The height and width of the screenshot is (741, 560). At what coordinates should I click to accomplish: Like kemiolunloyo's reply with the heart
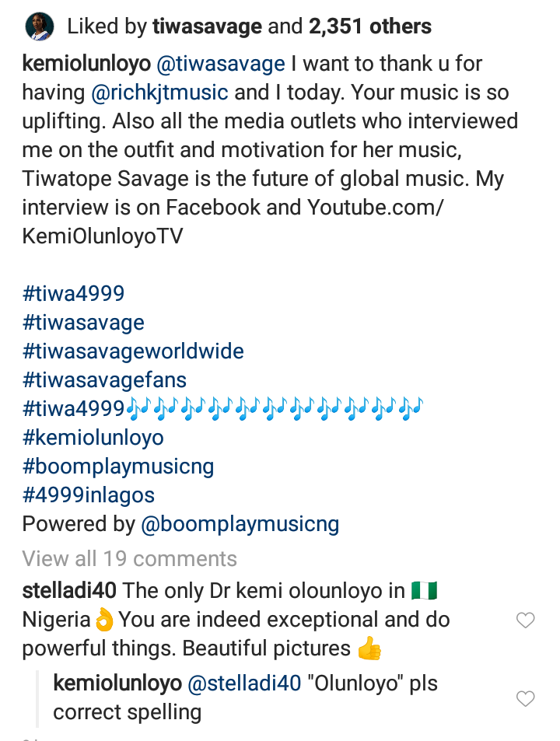526,699
